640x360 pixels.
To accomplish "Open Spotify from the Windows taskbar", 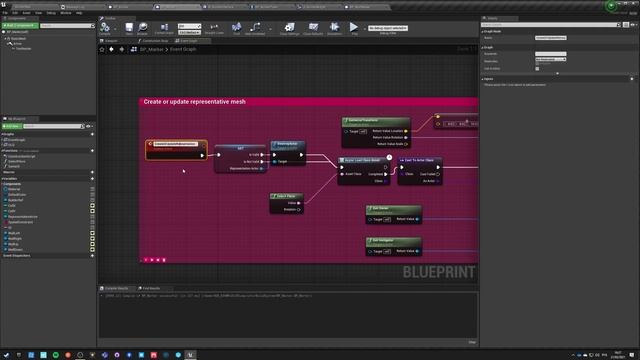I will pos(56,355).
